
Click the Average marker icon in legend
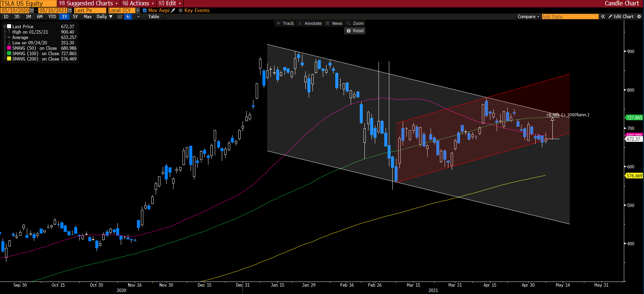coord(9,37)
